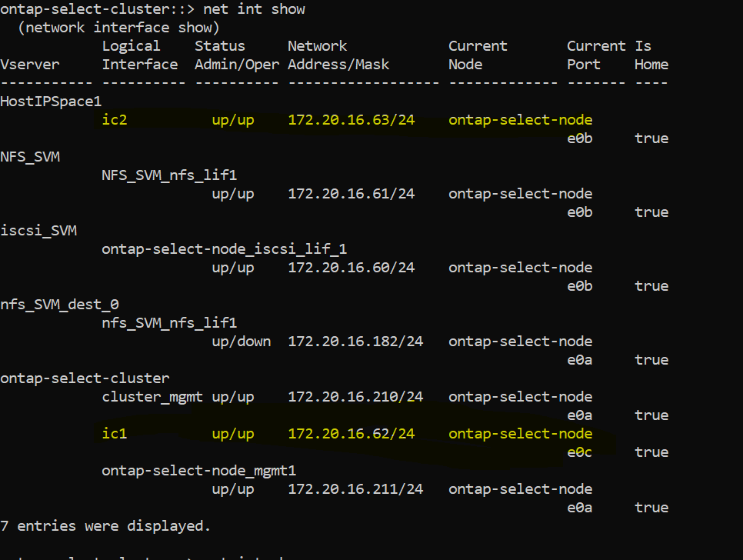The image size is (743, 560).
Task: Select the highlighted ic1 interface name
Action: tap(115, 434)
